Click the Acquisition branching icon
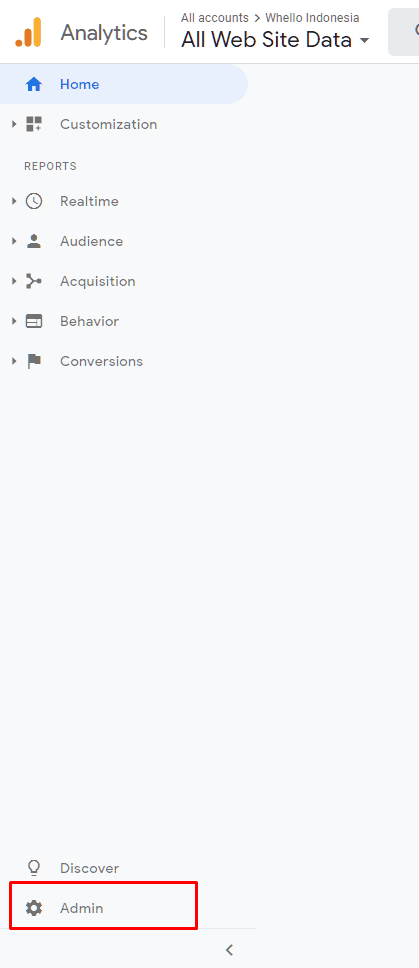The height and width of the screenshot is (968, 419). click(33, 282)
